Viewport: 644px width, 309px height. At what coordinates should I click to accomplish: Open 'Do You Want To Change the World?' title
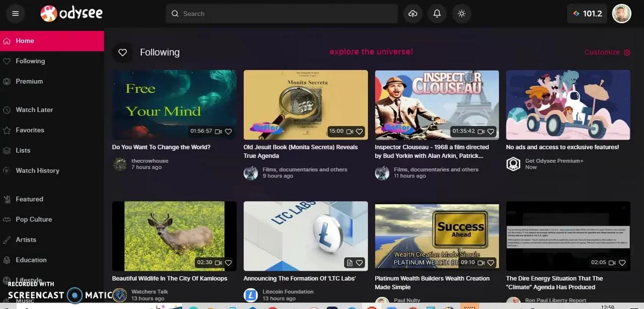[x=161, y=147]
